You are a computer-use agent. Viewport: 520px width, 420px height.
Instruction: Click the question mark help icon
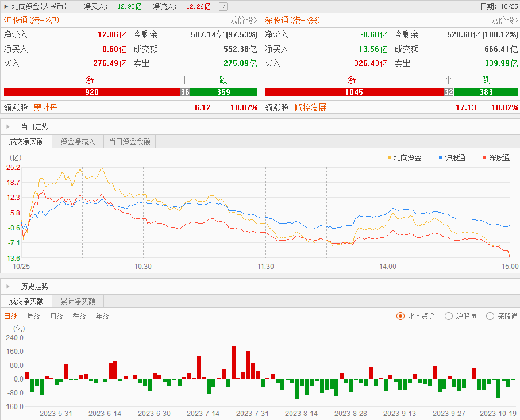(x=223, y=7)
